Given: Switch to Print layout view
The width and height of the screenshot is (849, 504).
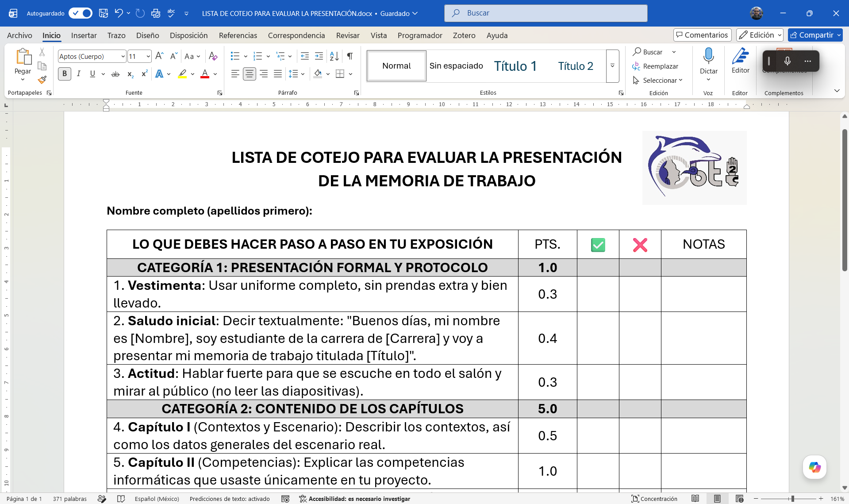Looking at the screenshot, I should [717, 499].
